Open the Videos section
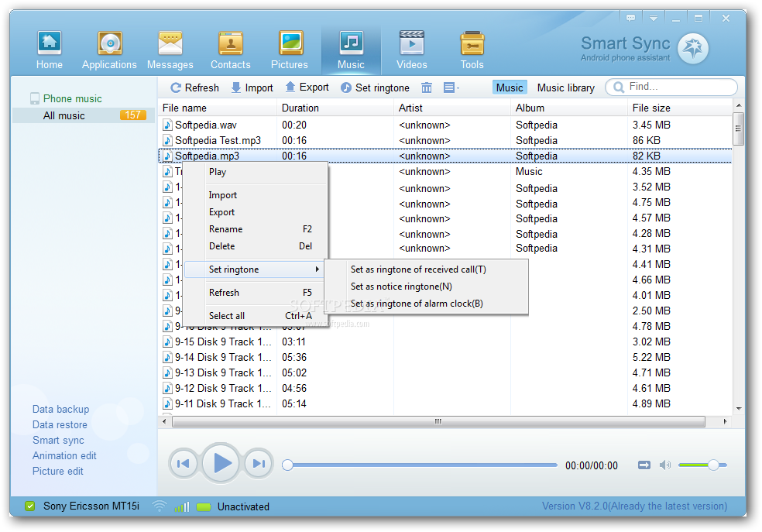762x532 pixels. tap(412, 50)
